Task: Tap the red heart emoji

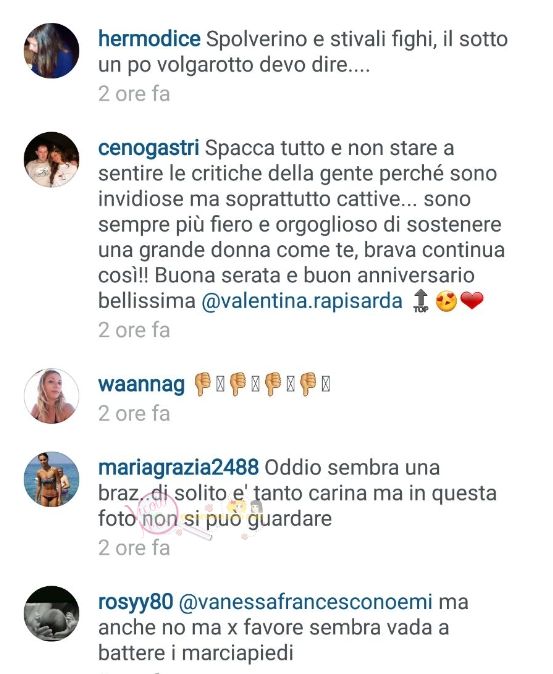Action: [x=472, y=301]
